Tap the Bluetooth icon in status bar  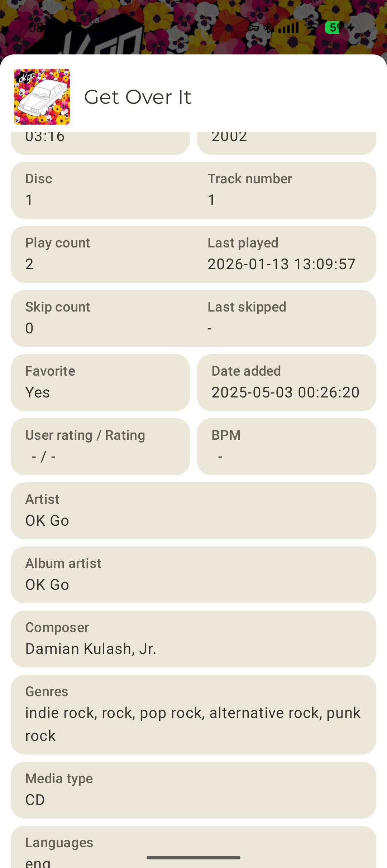268,28
